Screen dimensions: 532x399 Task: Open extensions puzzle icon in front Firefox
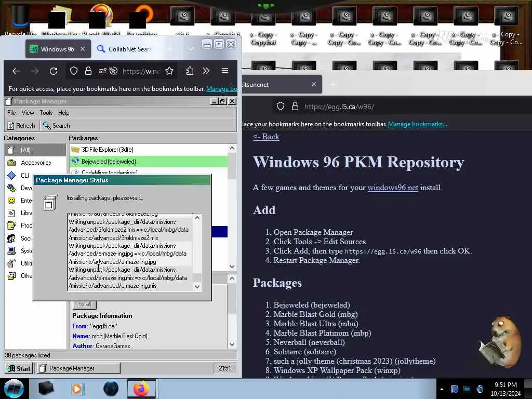[190, 71]
